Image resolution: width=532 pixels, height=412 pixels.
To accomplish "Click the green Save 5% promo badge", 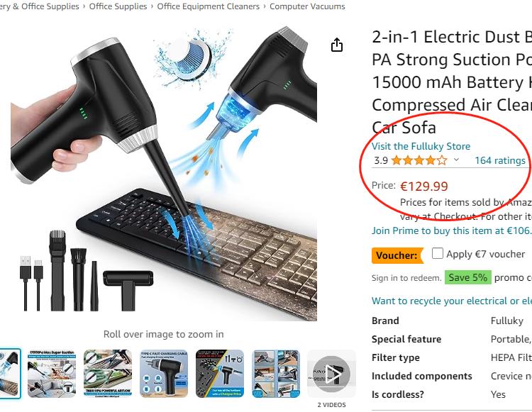I will 468,277.
